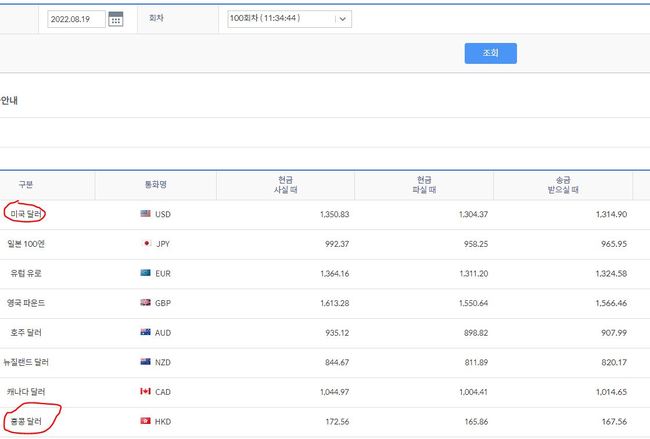This screenshot has height=439, width=650.
Task: Click the 구분 column header
Action: (26, 185)
